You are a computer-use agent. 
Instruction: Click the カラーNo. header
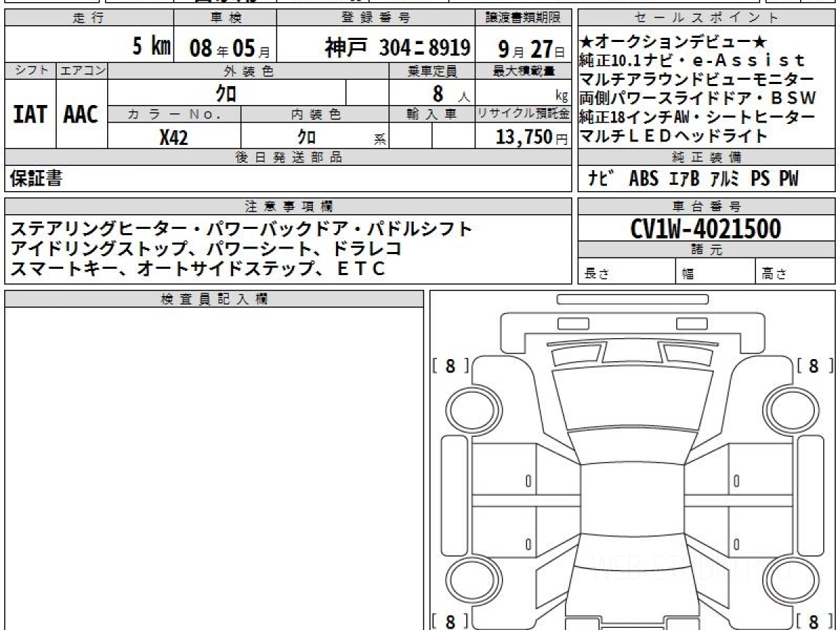174,114
